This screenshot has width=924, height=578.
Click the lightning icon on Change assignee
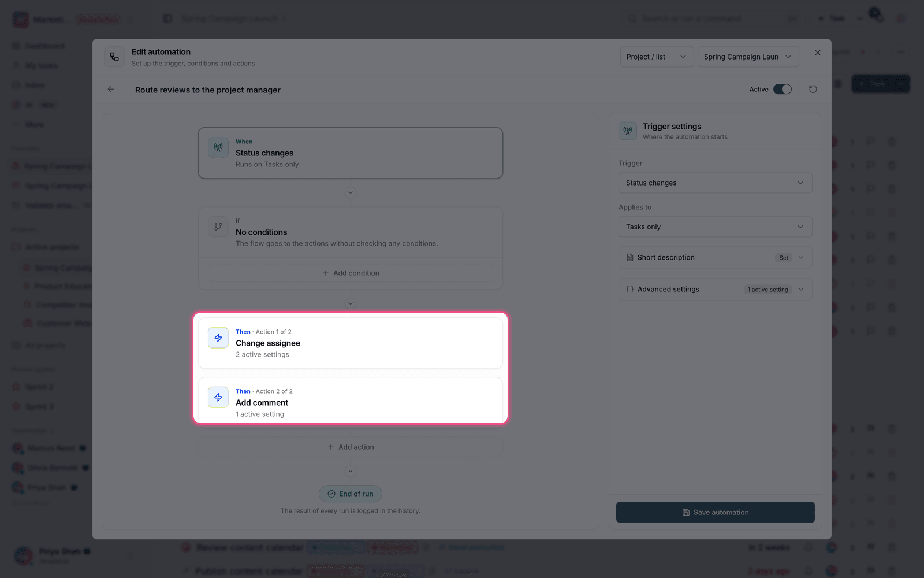click(x=218, y=338)
